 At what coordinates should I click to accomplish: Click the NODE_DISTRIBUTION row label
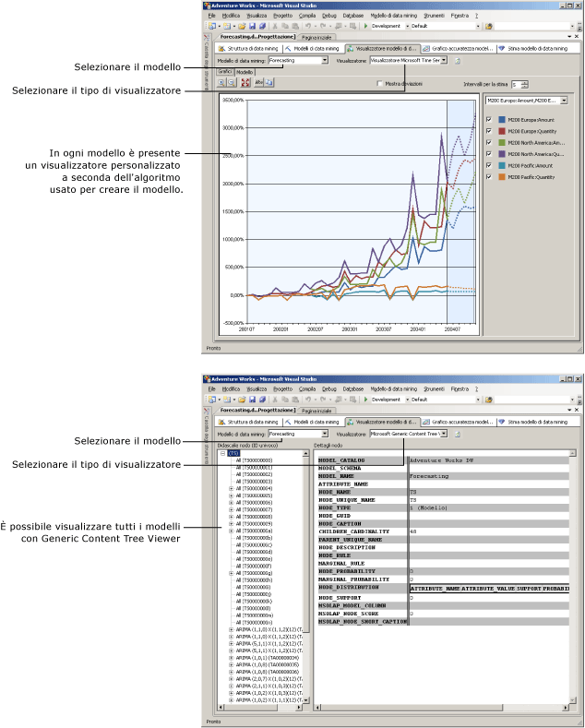(x=349, y=588)
